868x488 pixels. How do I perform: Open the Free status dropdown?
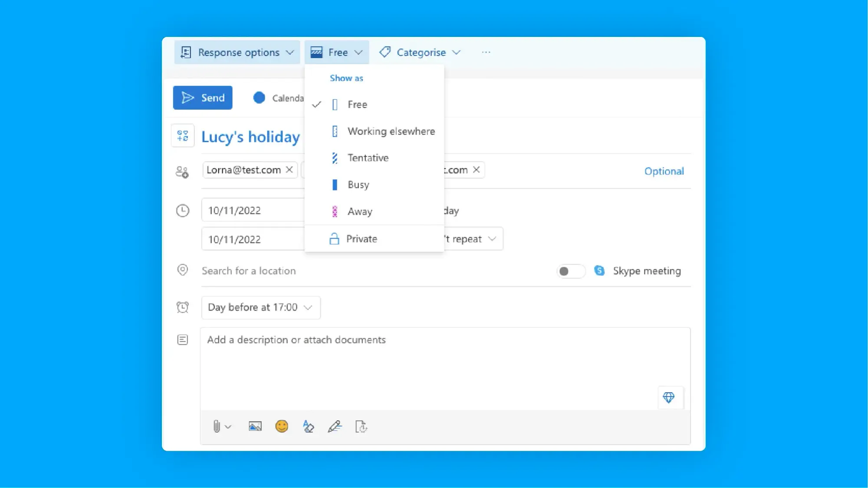point(337,52)
